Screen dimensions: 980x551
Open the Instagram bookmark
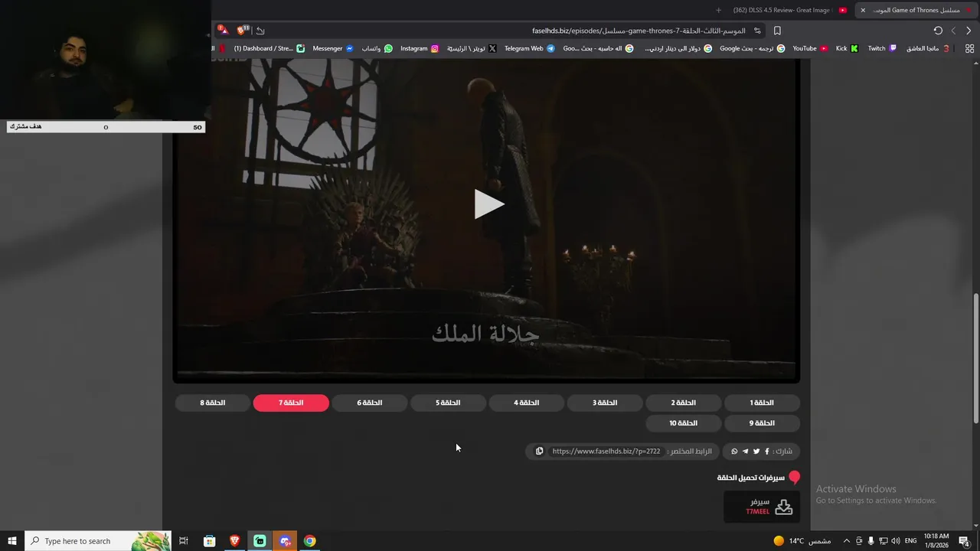(x=420, y=48)
